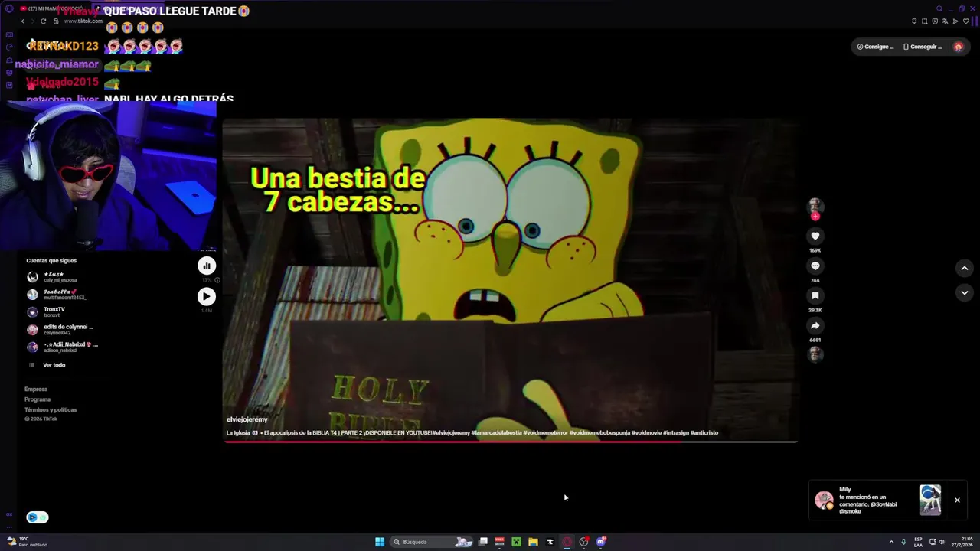Click Conseguir app button
Image resolution: width=980 pixels, height=551 pixels.
[x=923, y=47]
